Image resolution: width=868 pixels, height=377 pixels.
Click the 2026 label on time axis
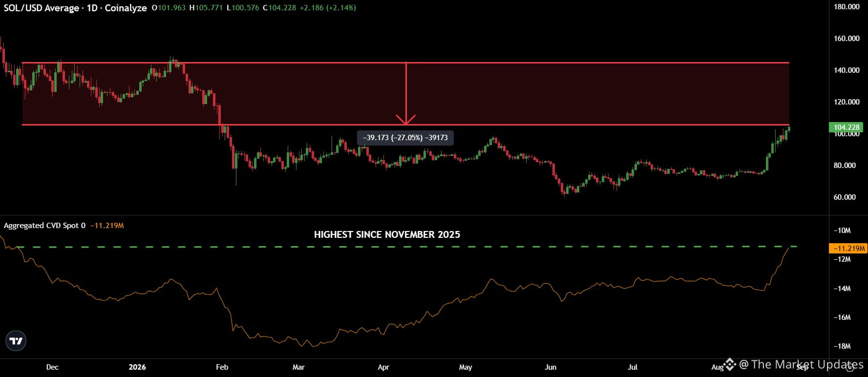[137, 367]
